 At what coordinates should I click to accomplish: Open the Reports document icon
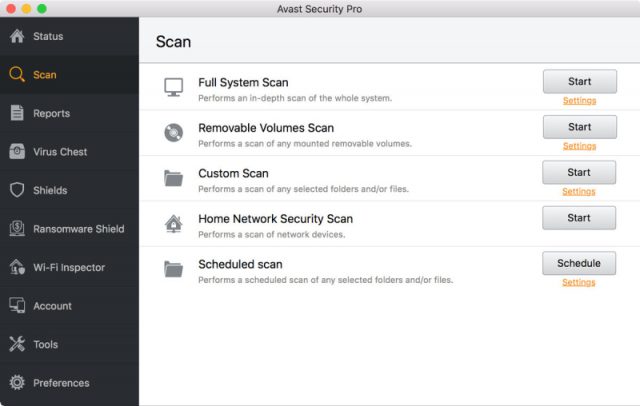point(17,113)
